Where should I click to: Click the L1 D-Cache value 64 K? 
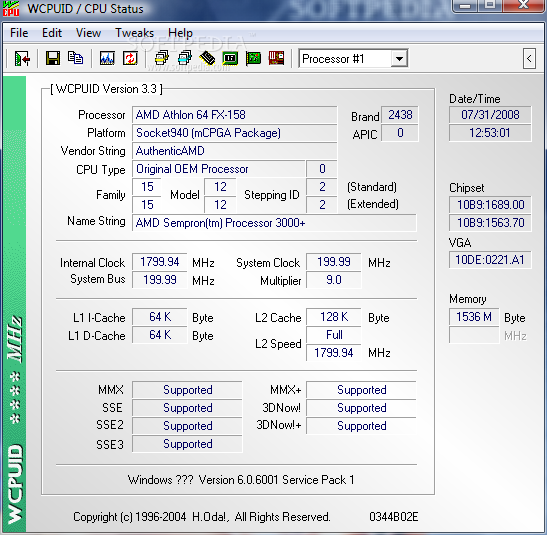(x=159, y=335)
